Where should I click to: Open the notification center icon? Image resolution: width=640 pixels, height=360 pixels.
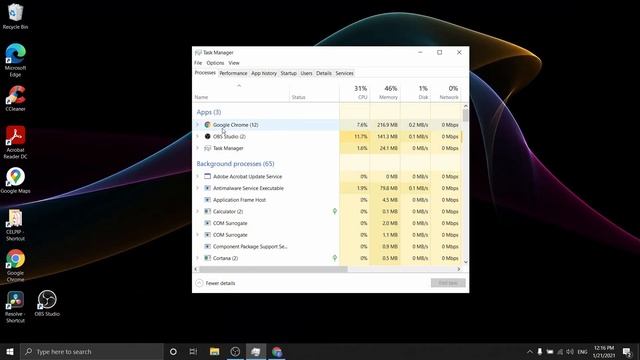[x=627, y=351]
